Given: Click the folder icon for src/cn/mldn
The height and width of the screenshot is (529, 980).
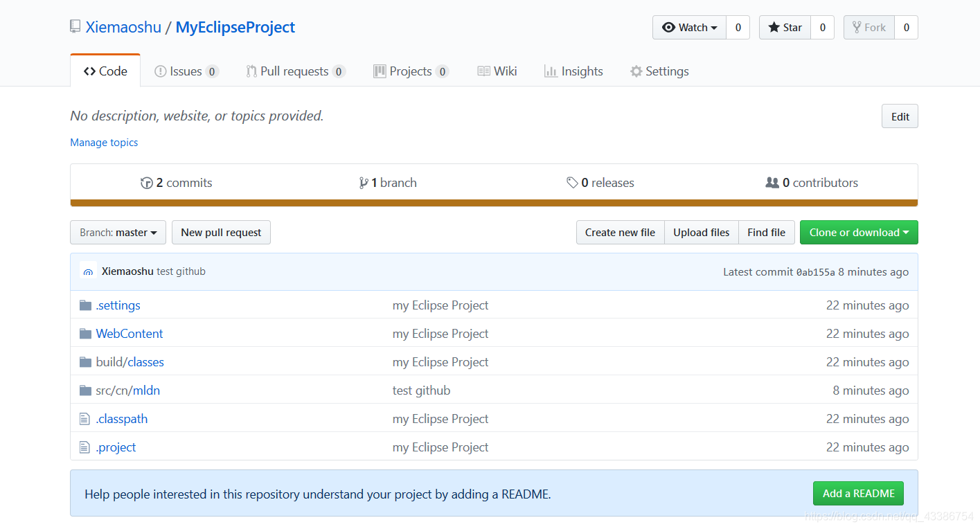Looking at the screenshot, I should (x=85, y=391).
